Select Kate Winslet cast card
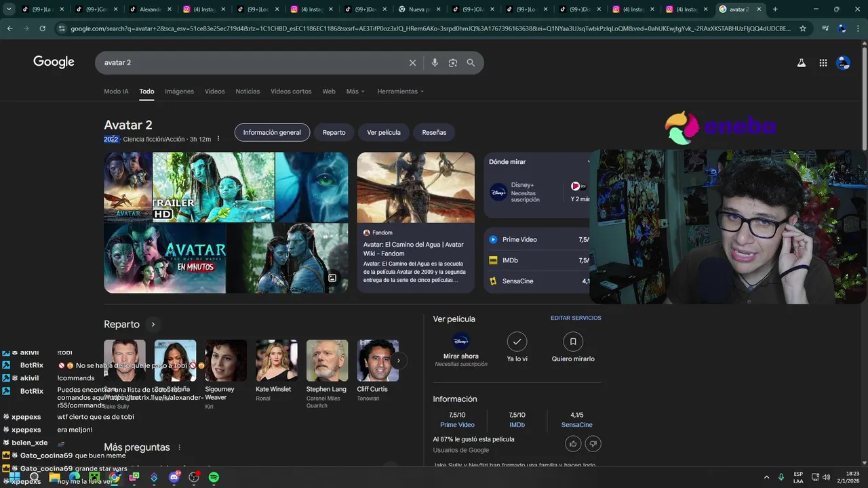The image size is (868, 488). (x=276, y=371)
